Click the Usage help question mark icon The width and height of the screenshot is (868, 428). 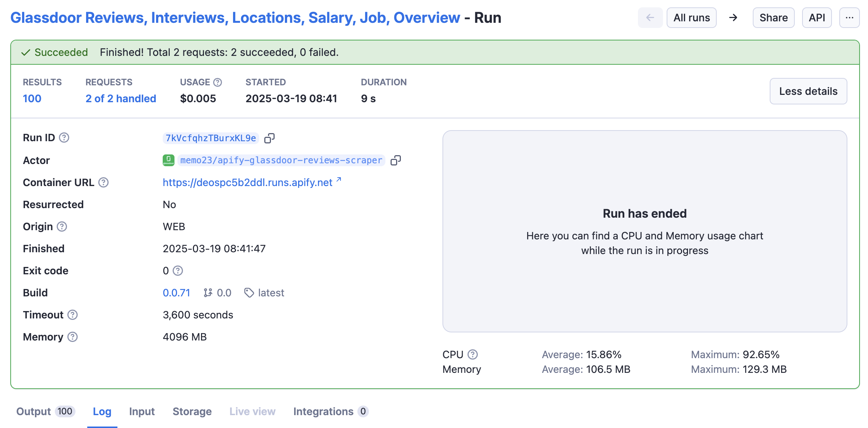coord(217,82)
